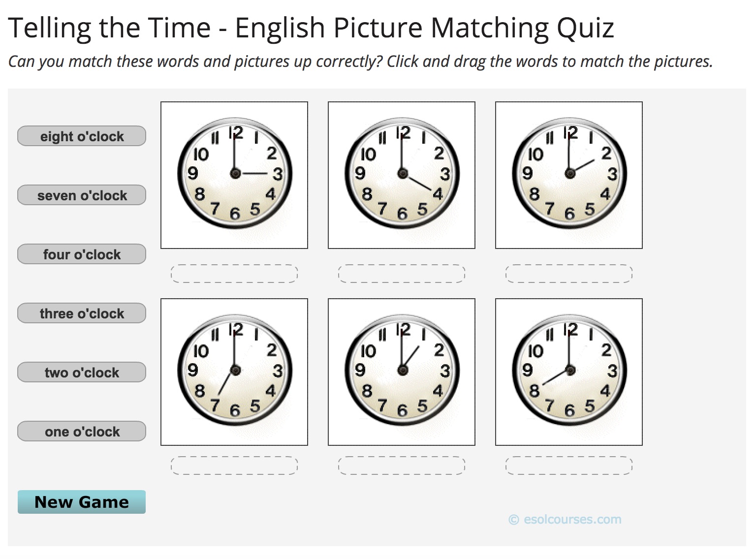756x559 pixels.
Task: Open the esolcourses.com copyright link
Action: click(x=565, y=520)
